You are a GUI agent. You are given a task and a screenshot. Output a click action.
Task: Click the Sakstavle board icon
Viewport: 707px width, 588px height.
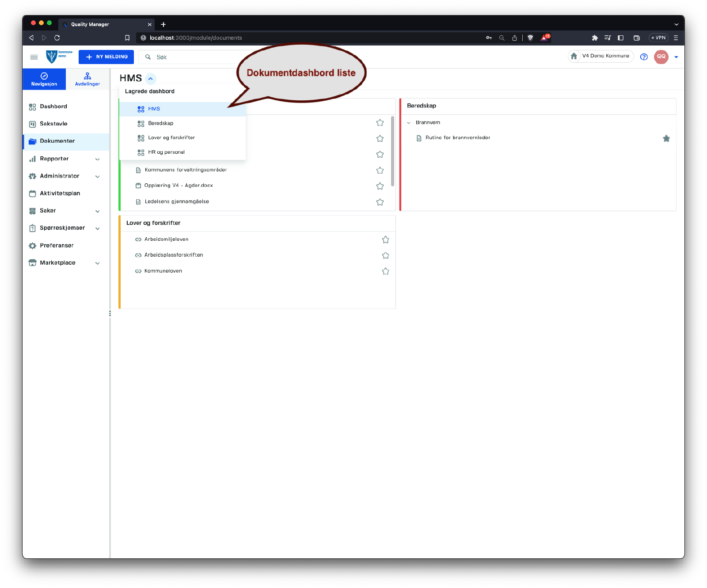pos(32,124)
